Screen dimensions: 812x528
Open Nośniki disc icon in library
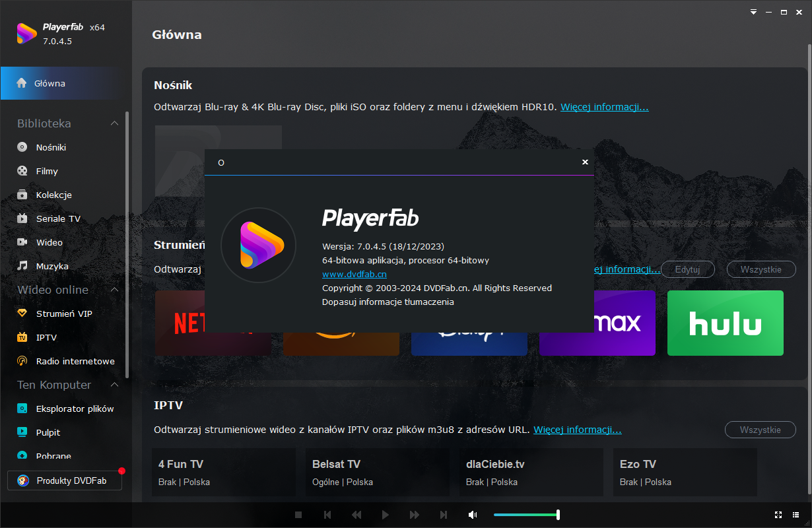click(22, 147)
